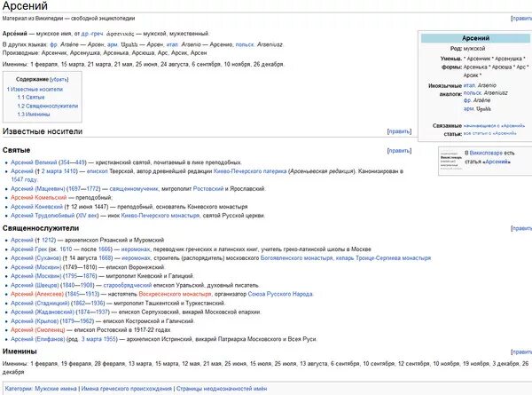Click the top 'править' link near title
532x395 pixels.
pyautogui.click(x=521, y=19)
